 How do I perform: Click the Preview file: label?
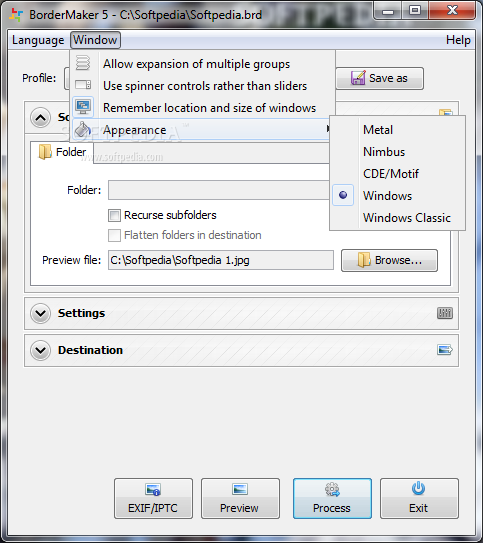click(72, 260)
